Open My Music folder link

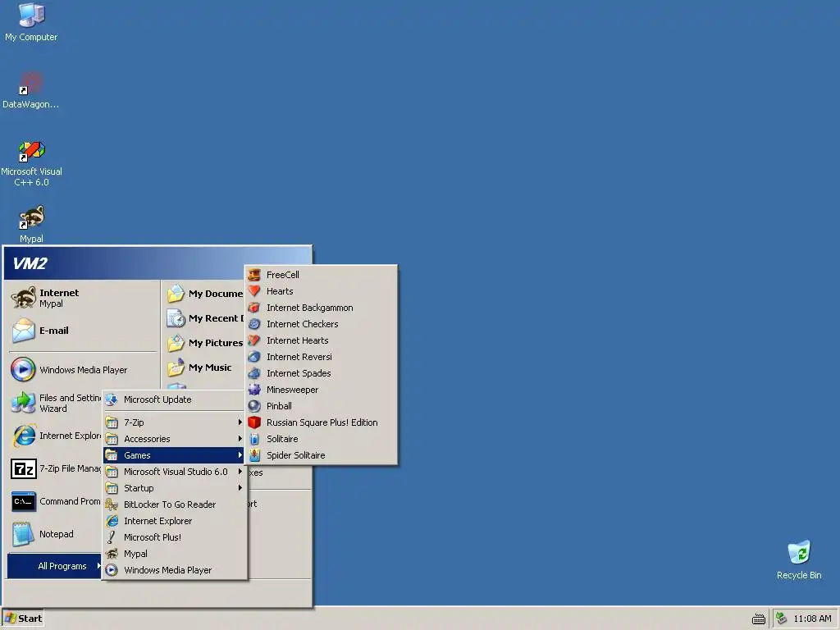coord(204,367)
